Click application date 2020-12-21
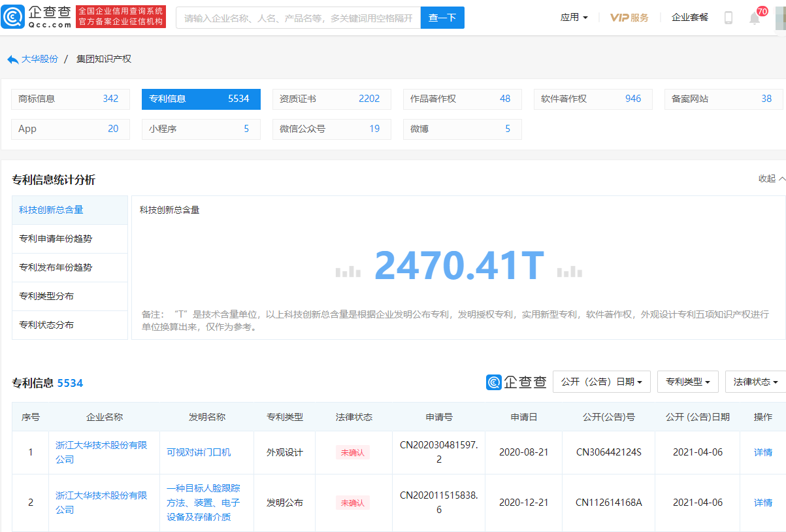 [524, 503]
